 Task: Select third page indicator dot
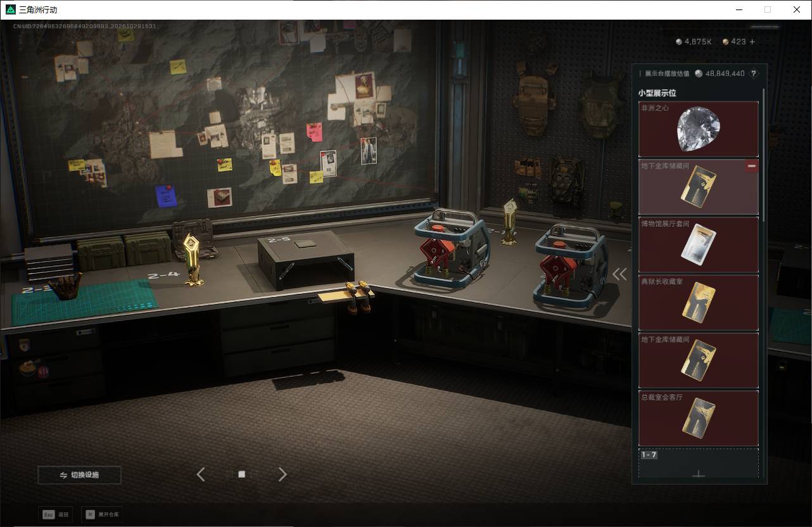pos(254,474)
